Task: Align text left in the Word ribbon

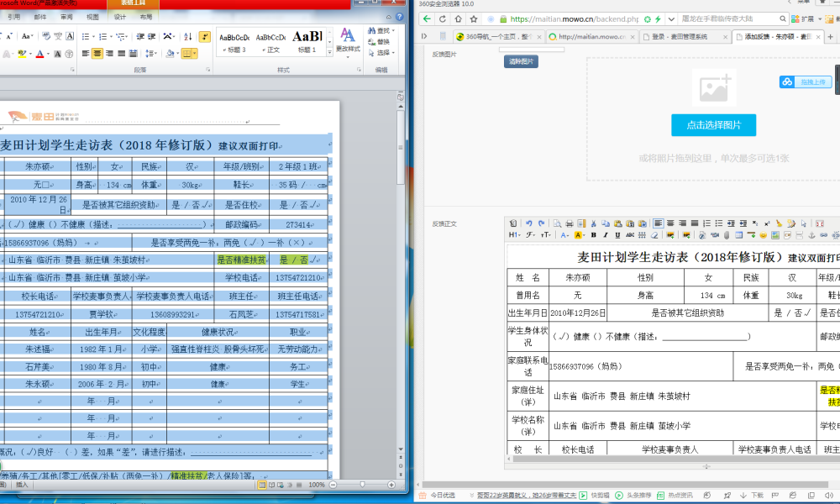Action: point(85,54)
